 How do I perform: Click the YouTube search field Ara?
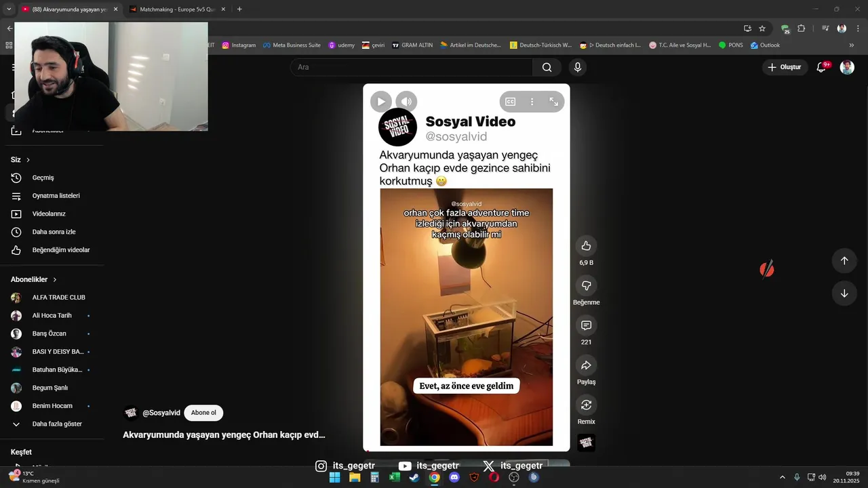412,67
